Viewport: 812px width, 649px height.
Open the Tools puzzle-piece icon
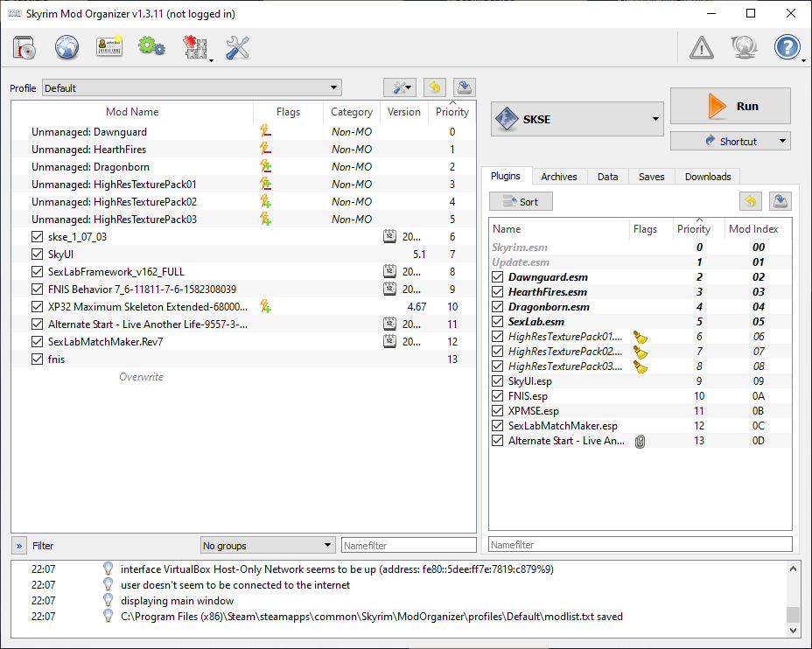(196, 47)
